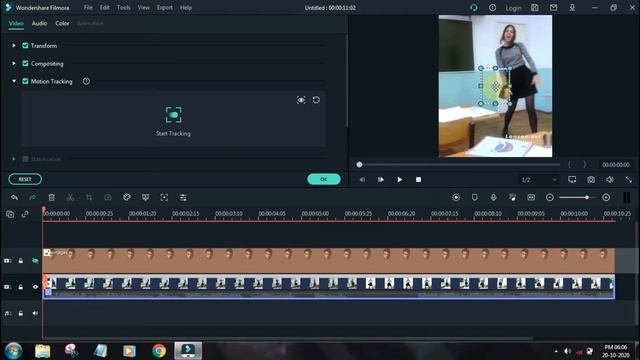Open the Motion Tracking help info icon
This screenshot has width=640, height=360.
click(86, 81)
